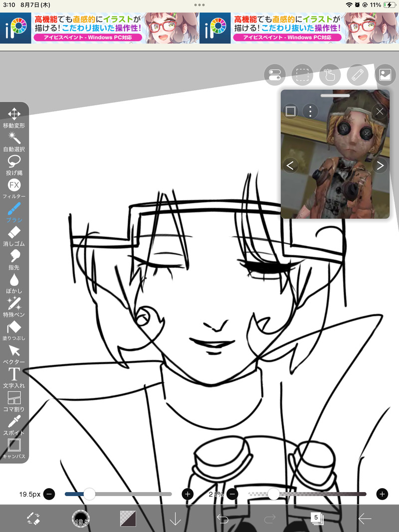Screen dimensions: 399x532
Task: Select the Special Pen (特殊ペン) tool
Action: click(14, 307)
